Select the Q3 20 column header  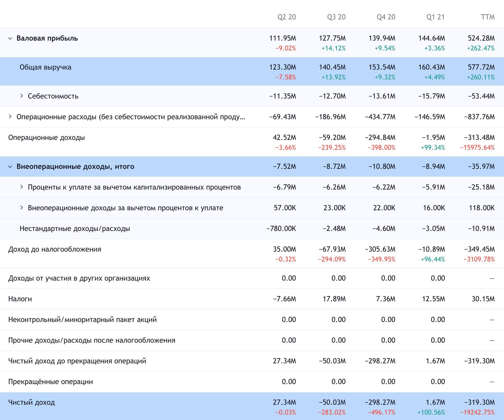pyautogui.click(x=336, y=17)
